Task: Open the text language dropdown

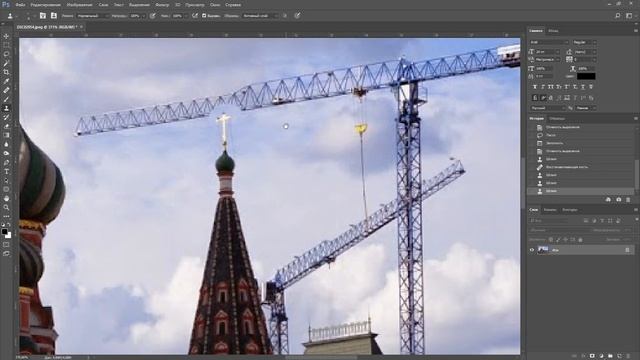Action: [548, 108]
